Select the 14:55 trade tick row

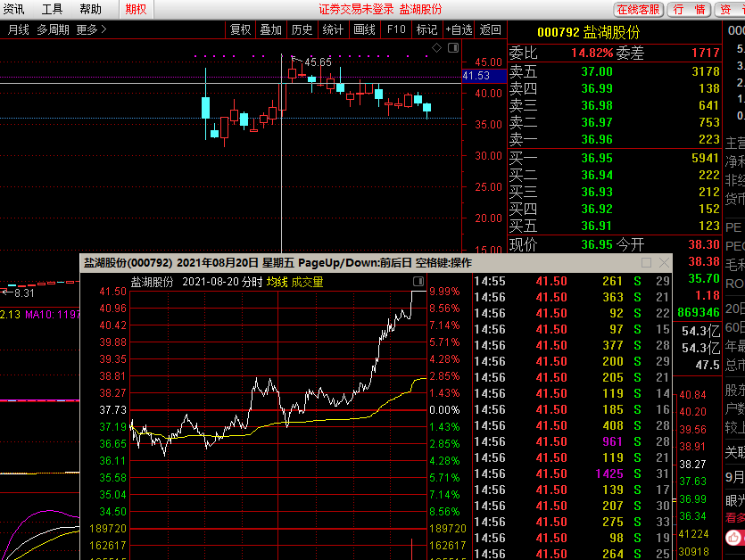coord(572,281)
